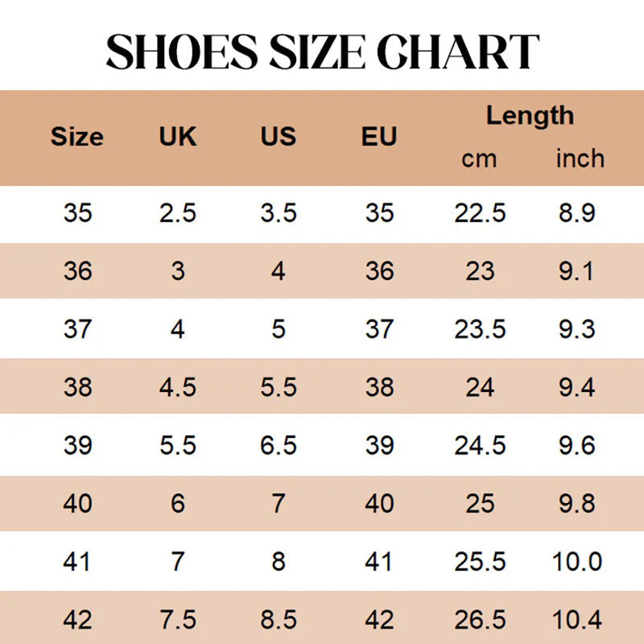The height and width of the screenshot is (644, 644).
Task: Click the Length header label
Action: coord(530,116)
